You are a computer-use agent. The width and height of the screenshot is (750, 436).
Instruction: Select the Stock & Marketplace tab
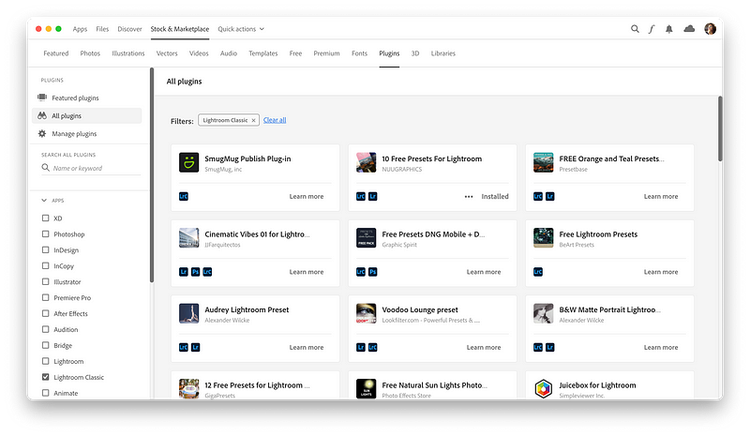tap(180, 29)
